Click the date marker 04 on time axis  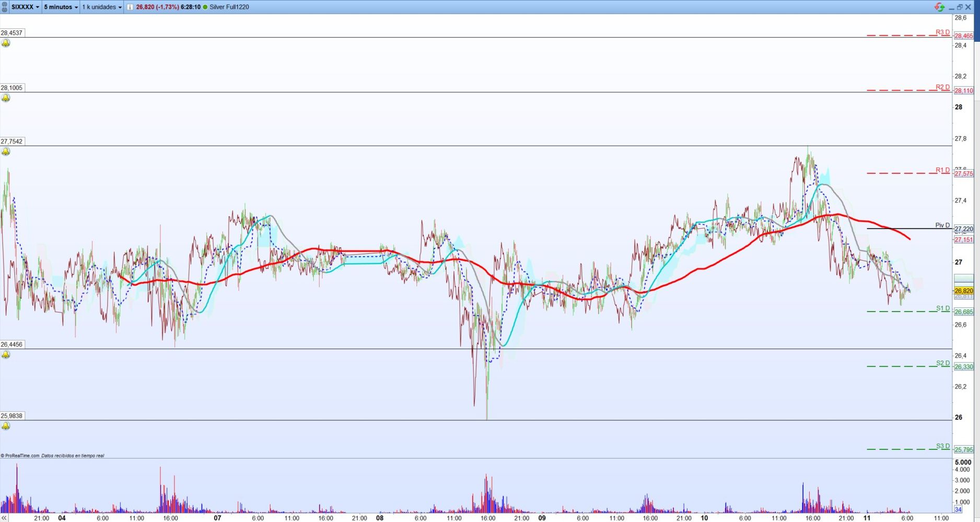(x=62, y=518)
